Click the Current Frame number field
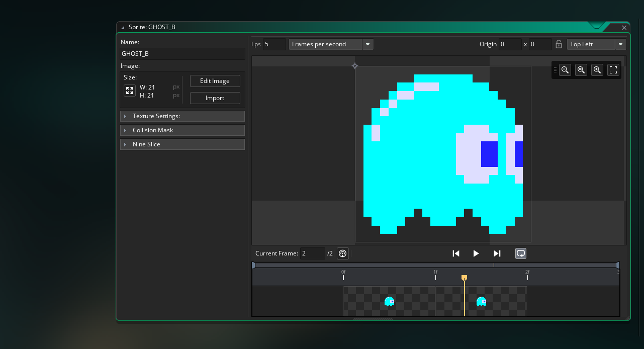Viewport: 644px width, 349px height. click(x=312, y=253)
